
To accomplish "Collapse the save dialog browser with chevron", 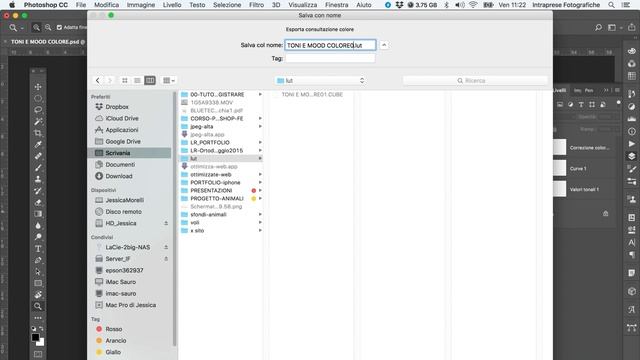I will (384, 45).
